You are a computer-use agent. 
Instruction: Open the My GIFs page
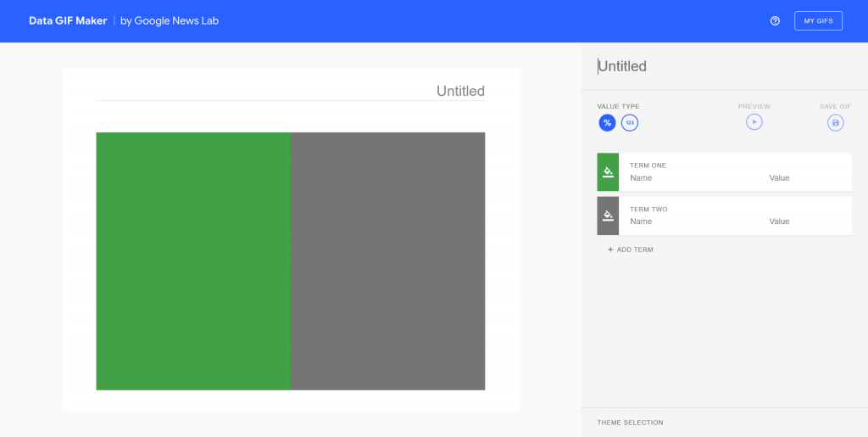coord(818,21)
